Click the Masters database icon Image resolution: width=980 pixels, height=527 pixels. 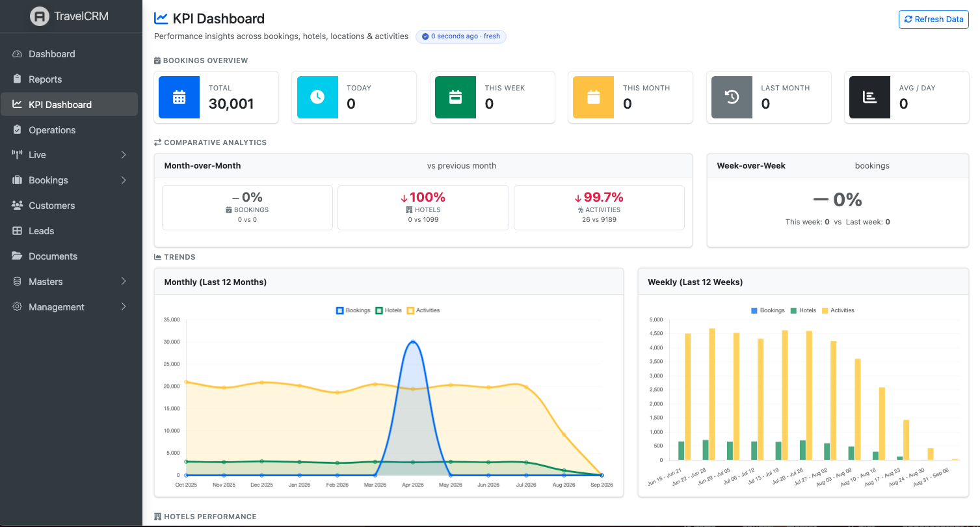[17, 282]
